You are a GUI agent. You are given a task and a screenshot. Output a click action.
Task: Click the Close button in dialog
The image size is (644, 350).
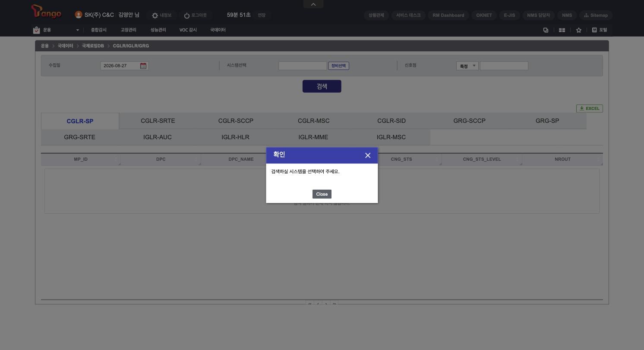[322, 194]
